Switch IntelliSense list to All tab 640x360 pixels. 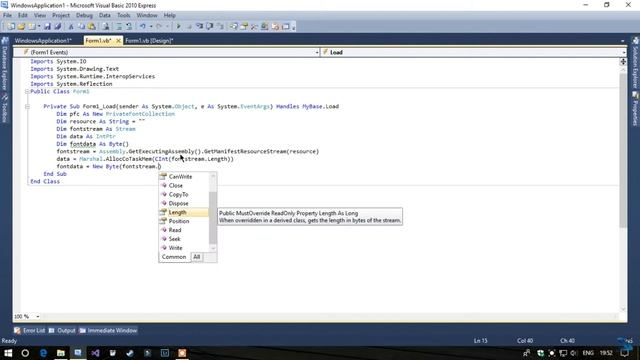pyautogui.click(x=197, y=257)
